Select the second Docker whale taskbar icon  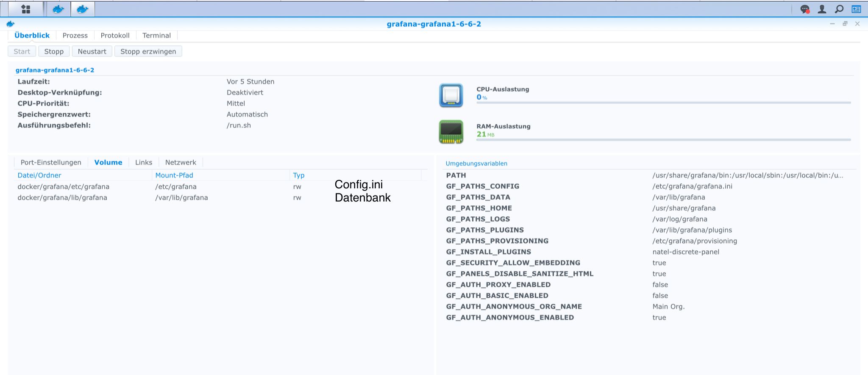(83, 9)
